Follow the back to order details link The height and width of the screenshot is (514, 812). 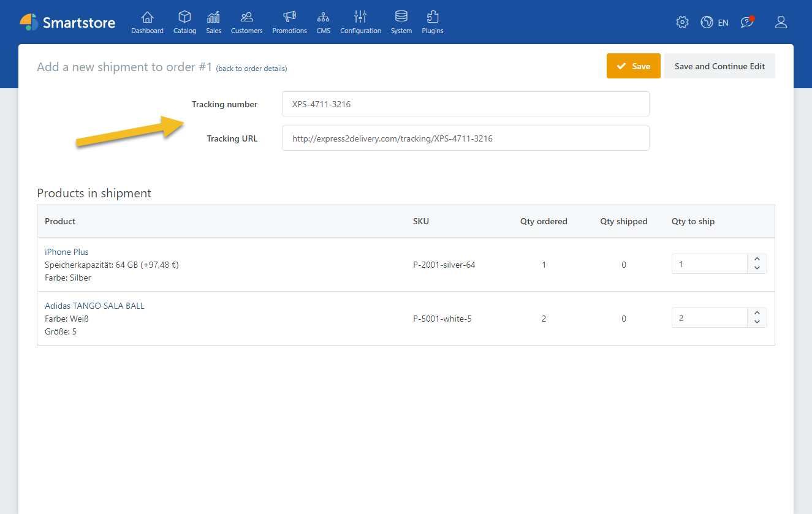(x=251, y=69)
